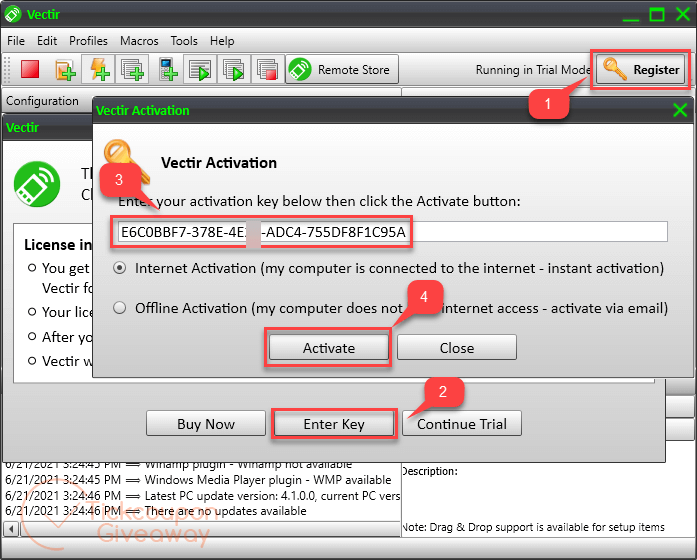Click into the activation key input field
Viewport: 697px width, 560px height.
coord(393,232)
